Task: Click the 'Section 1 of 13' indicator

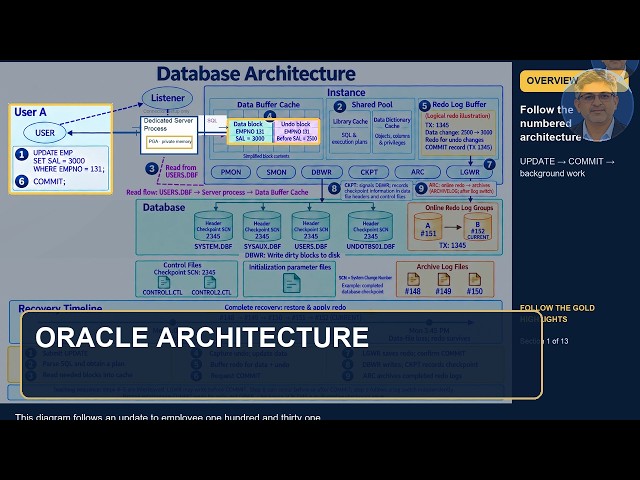Action: [544, 341]
